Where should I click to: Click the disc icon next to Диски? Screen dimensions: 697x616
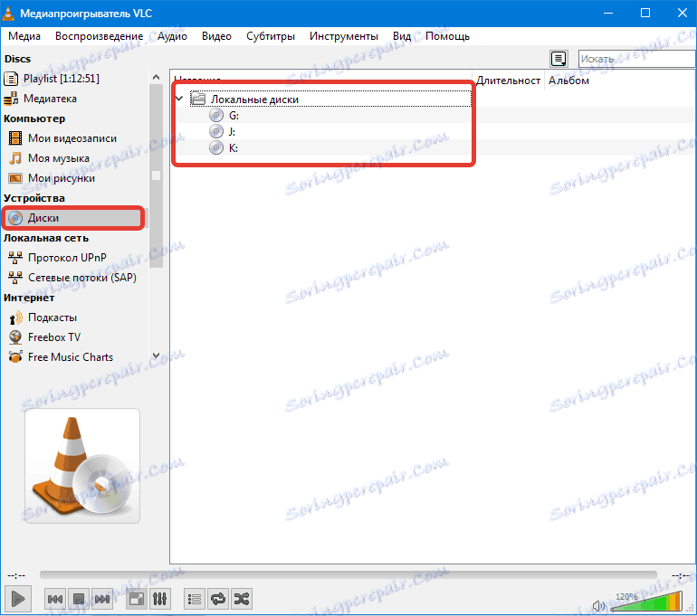coord(15,218)
